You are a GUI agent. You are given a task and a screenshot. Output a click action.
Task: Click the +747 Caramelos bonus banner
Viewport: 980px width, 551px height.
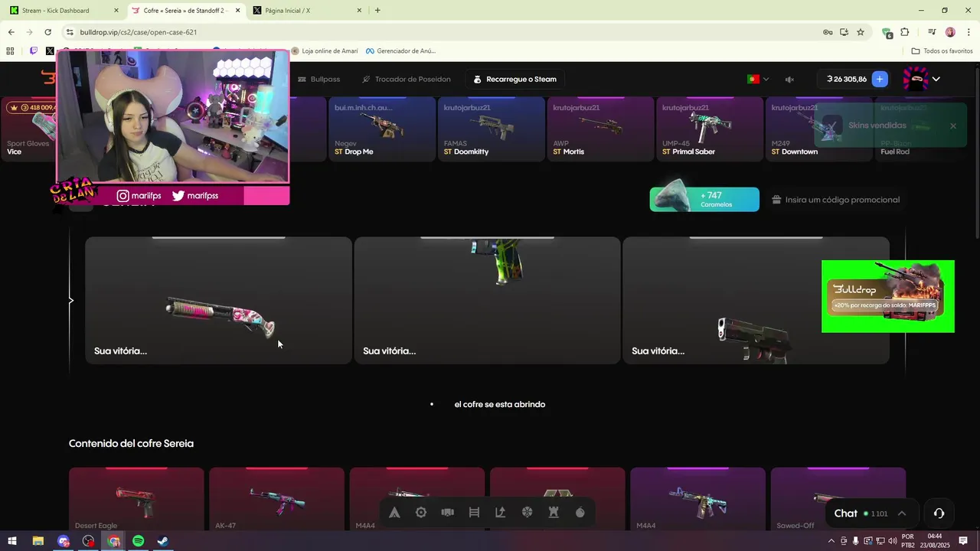[x=704, y=200]
